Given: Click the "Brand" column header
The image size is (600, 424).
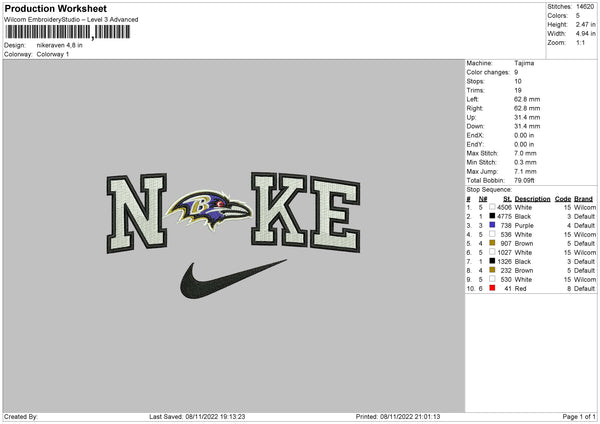Looking at the screenshot, I should coord(583,199).
